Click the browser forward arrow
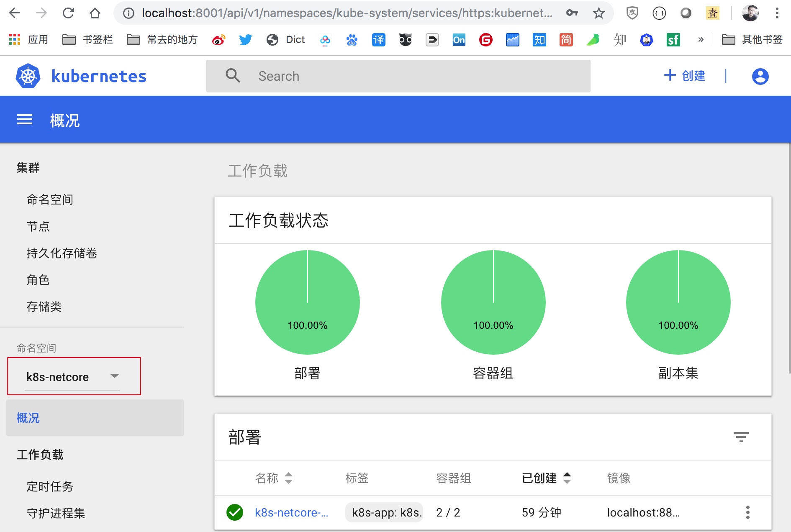 pyautogui.click(x=41, y=13)
